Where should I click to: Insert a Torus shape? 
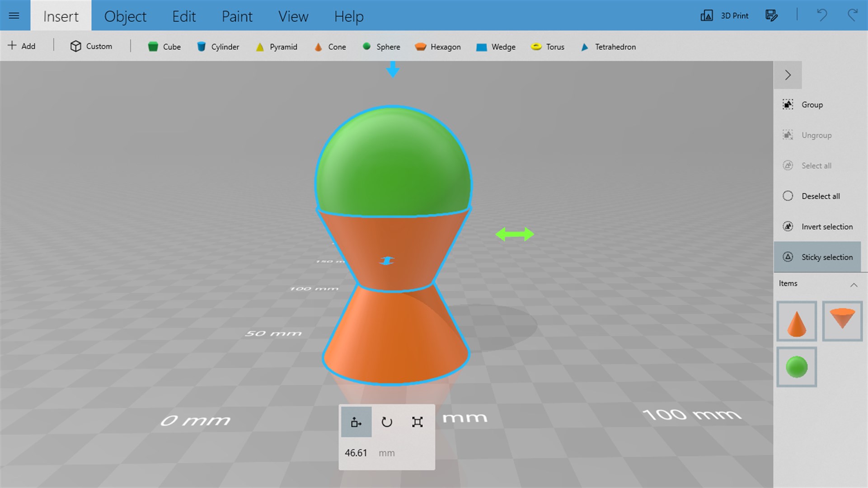tap(548, 47)
